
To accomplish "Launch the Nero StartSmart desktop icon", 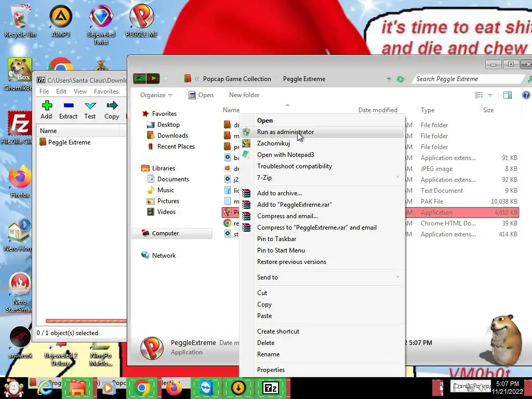I will [19, 292].
